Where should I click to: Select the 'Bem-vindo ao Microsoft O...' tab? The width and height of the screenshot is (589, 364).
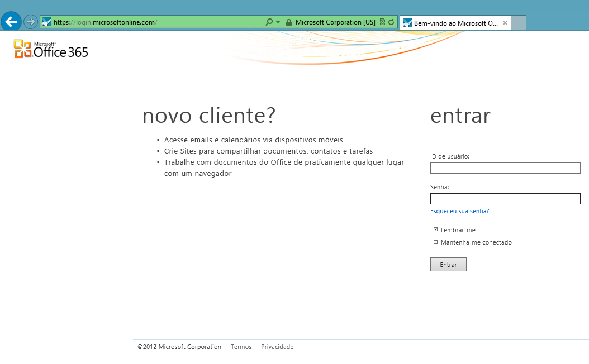[450, 23]
